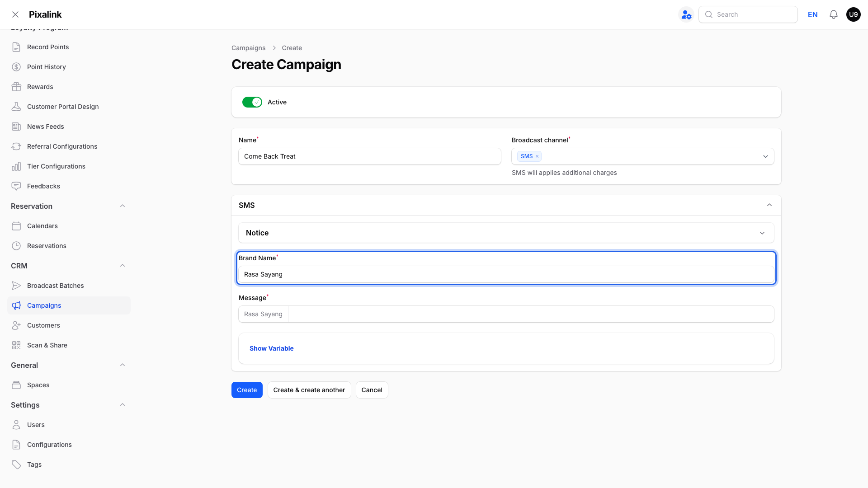Focus the header Search field

point(748,14)
